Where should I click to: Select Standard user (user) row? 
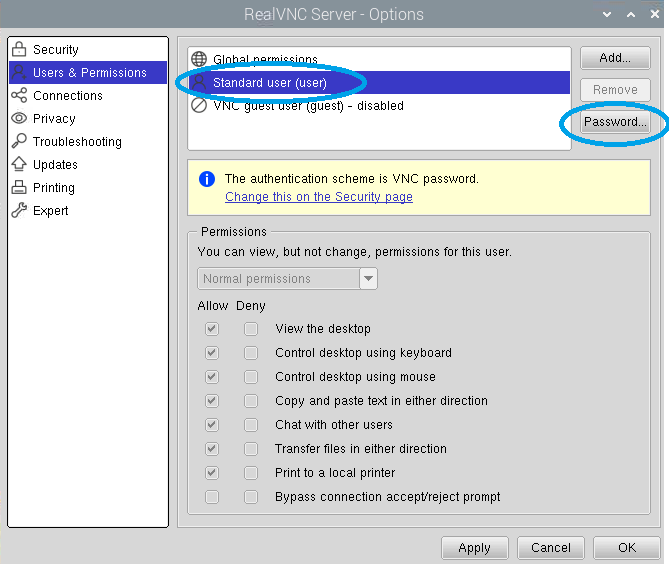point(379,82)
